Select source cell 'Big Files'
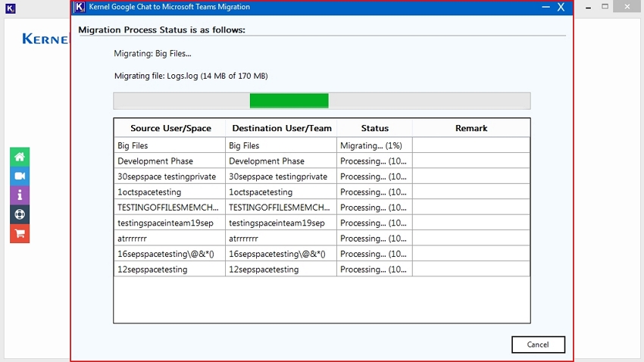Screen dimensions: 644x362 click(x=170, y=145)
